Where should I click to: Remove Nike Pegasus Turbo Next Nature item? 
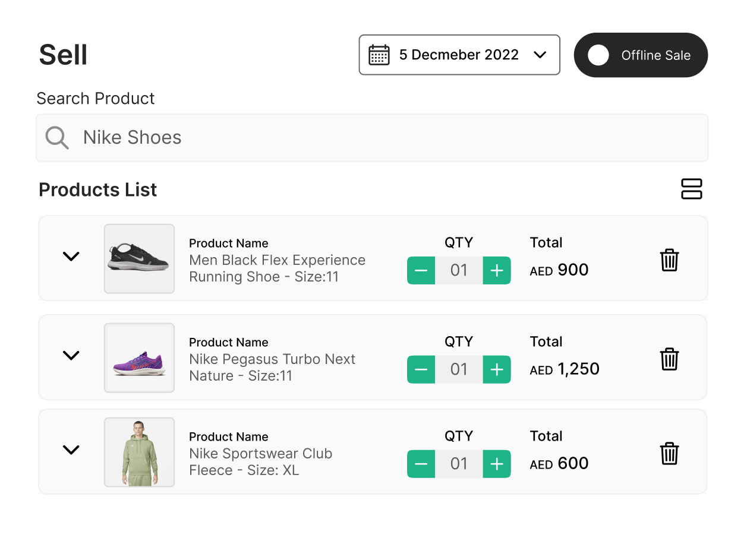[669, 359]
